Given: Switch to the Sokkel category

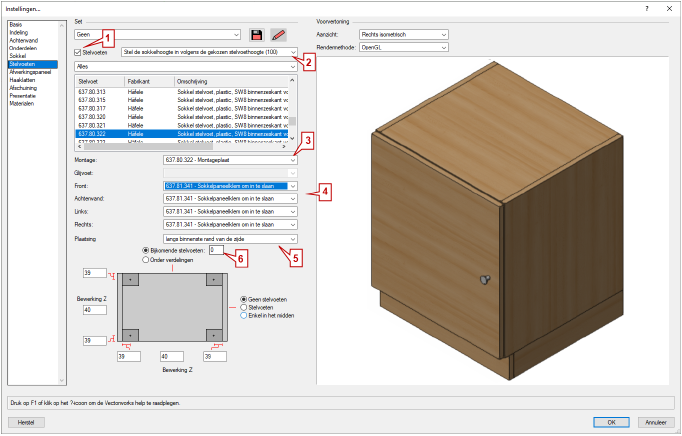Looking at the screenshot, I should 18,56.
